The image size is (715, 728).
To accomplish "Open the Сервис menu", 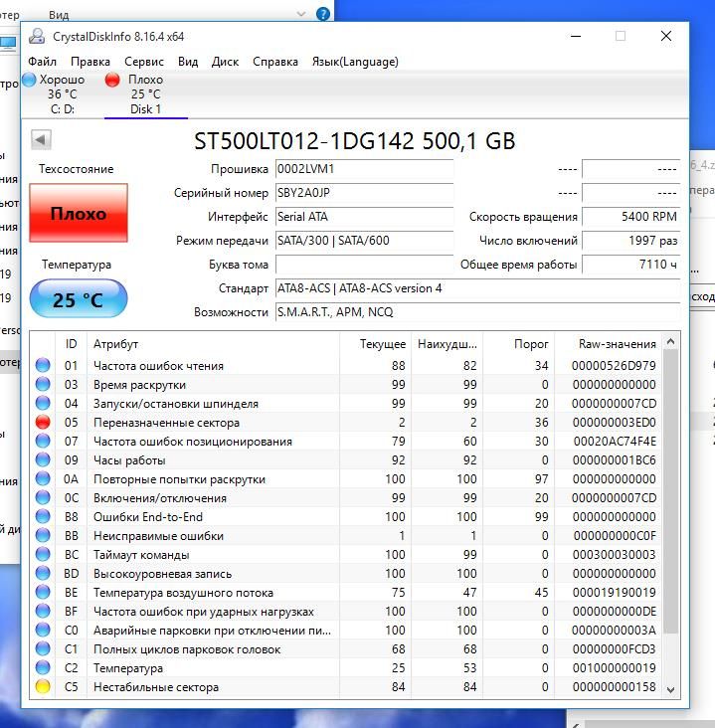I will 144,62.
